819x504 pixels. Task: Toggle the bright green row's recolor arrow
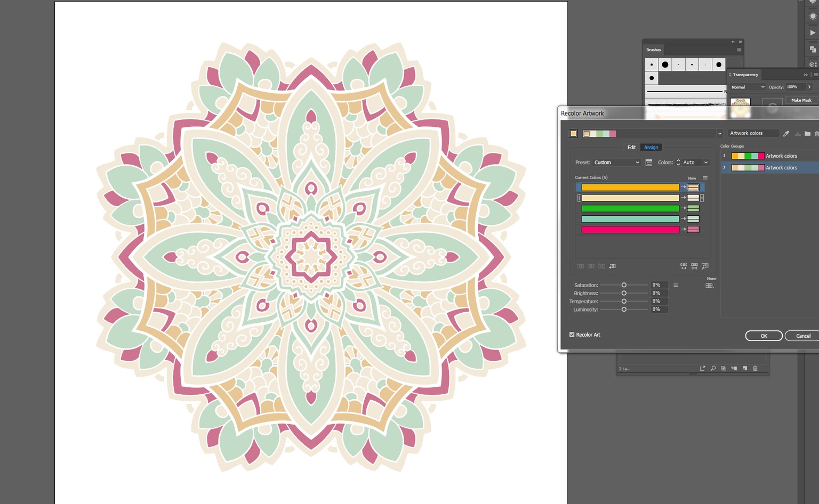pyautogui.click(x=684, y=208)
